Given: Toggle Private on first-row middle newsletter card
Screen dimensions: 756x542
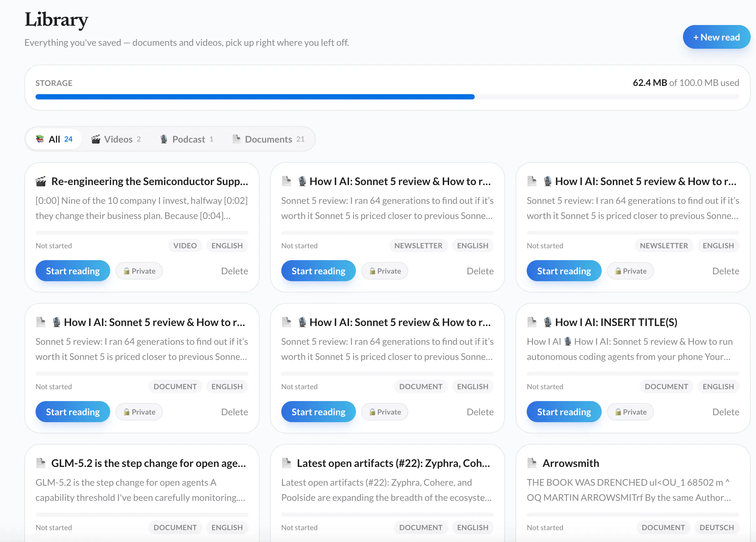Looking at the screenshot, I should click(x=385, y=271).
